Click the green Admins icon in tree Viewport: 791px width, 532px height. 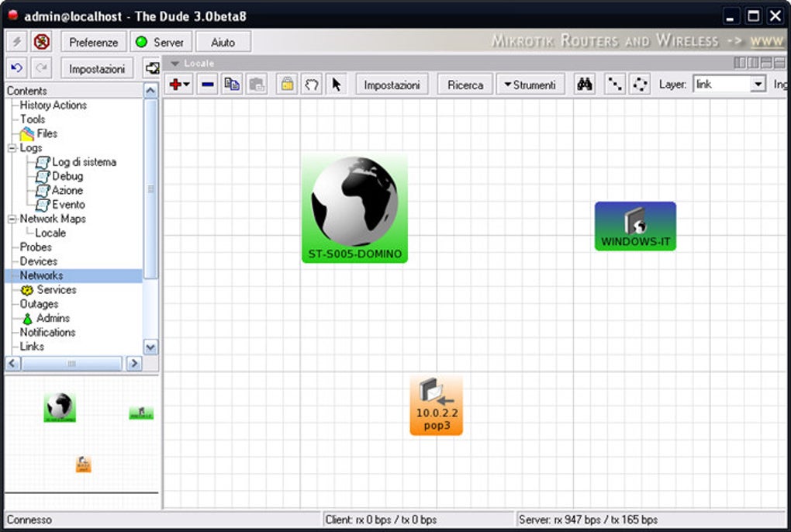click(x=27, y=319)
